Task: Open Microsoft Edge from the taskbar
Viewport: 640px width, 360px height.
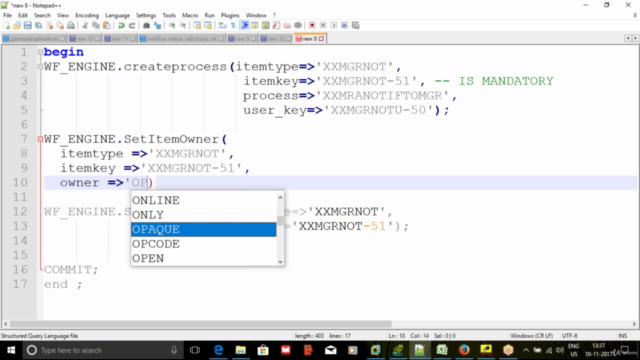Action: click(218, 350)
